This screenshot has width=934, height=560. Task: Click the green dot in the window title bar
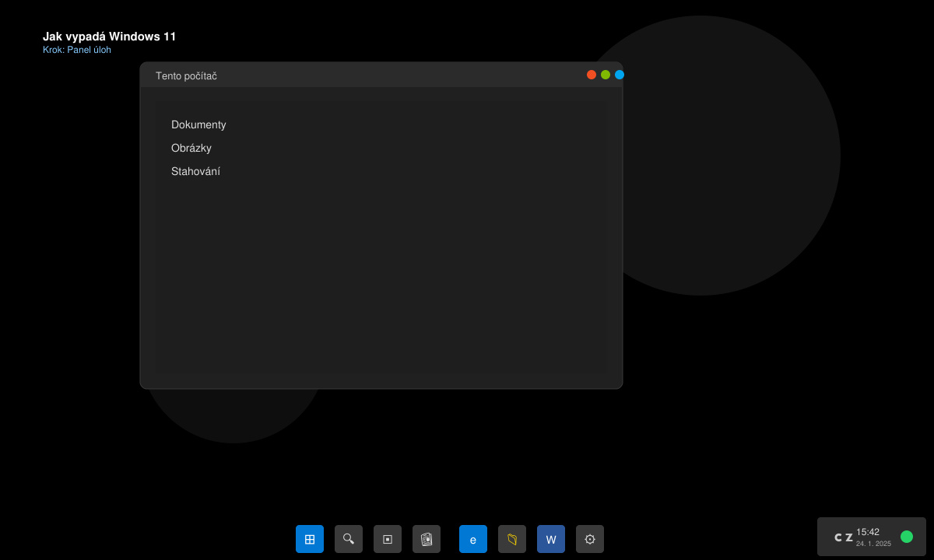(x=606, y=75)
